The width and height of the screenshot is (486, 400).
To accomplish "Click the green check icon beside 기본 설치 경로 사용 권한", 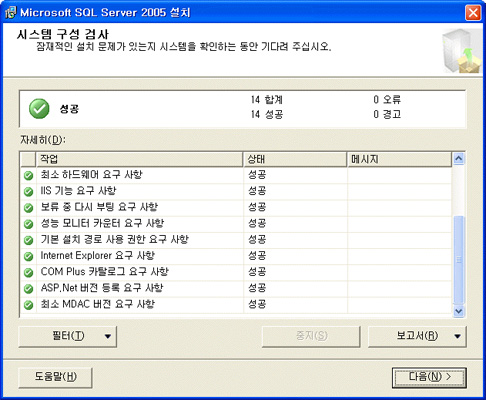I will 29,240.
